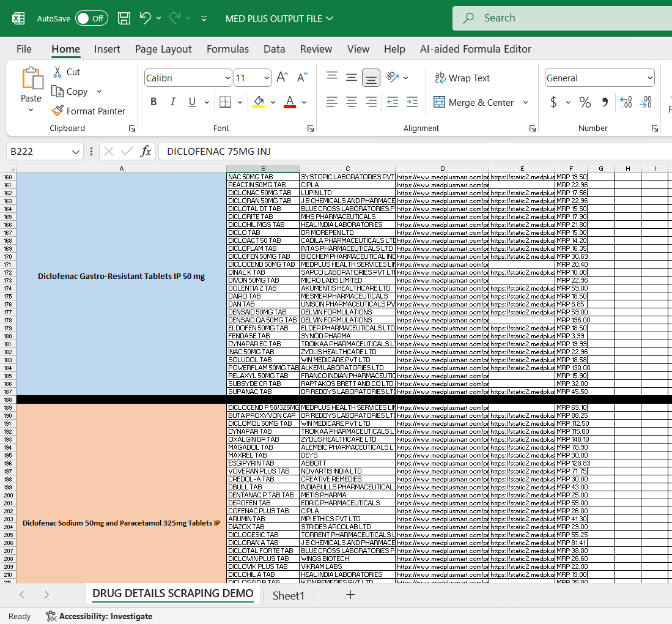This screenshot has height=624, width=672.
Task: Click Wrap Text button
Action: [x=462, y=78]
